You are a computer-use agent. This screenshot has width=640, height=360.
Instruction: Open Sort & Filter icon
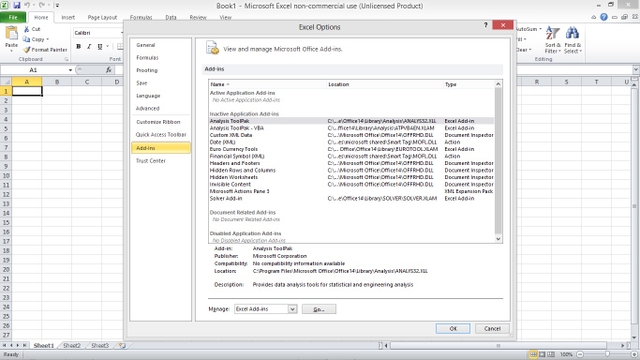click(553, 33)
